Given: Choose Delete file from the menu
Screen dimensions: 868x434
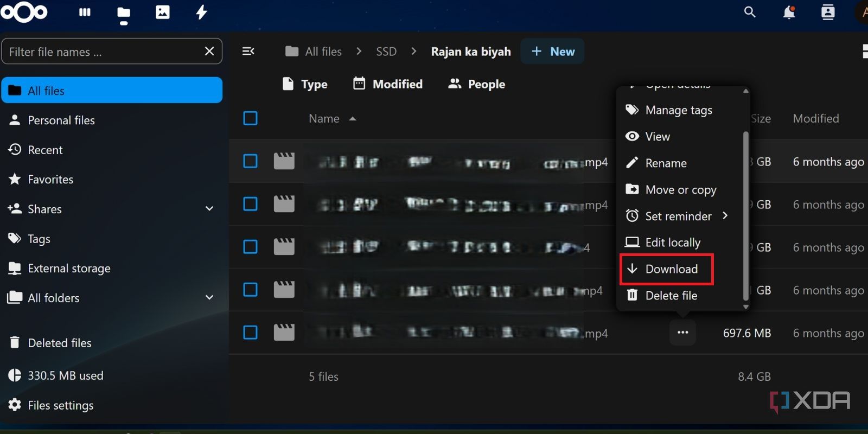Looking at the screenshot, I should (x=661, y=296).
